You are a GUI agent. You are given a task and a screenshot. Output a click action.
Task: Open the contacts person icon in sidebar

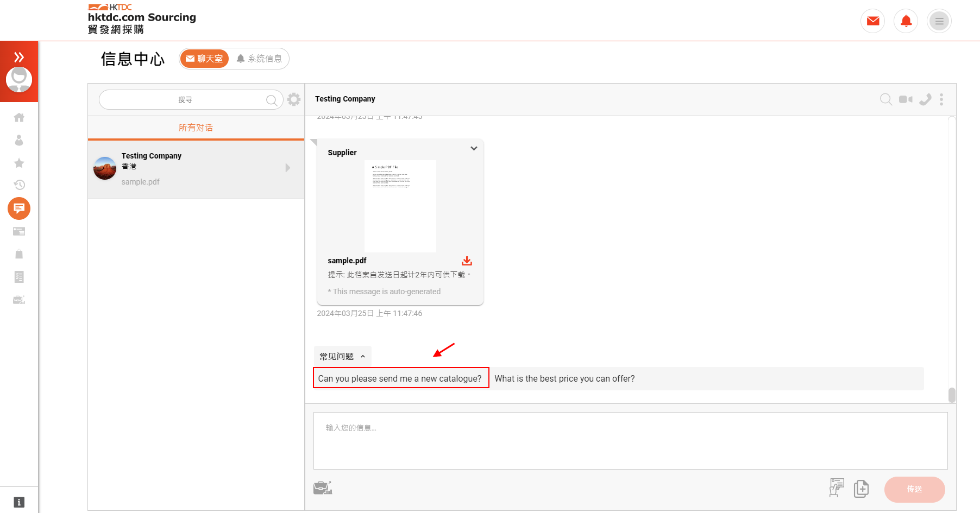click(x=19, y=141)
